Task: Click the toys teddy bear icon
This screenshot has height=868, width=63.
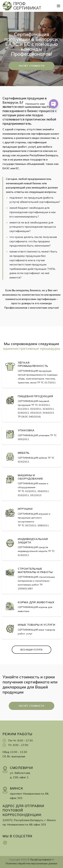Action: coord(10,513)
